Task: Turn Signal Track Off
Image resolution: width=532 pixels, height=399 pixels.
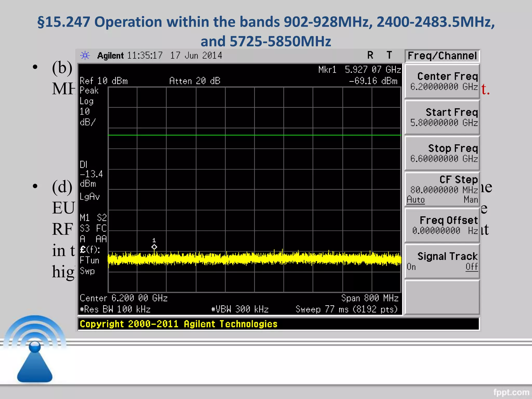Action: coord(471,267)
